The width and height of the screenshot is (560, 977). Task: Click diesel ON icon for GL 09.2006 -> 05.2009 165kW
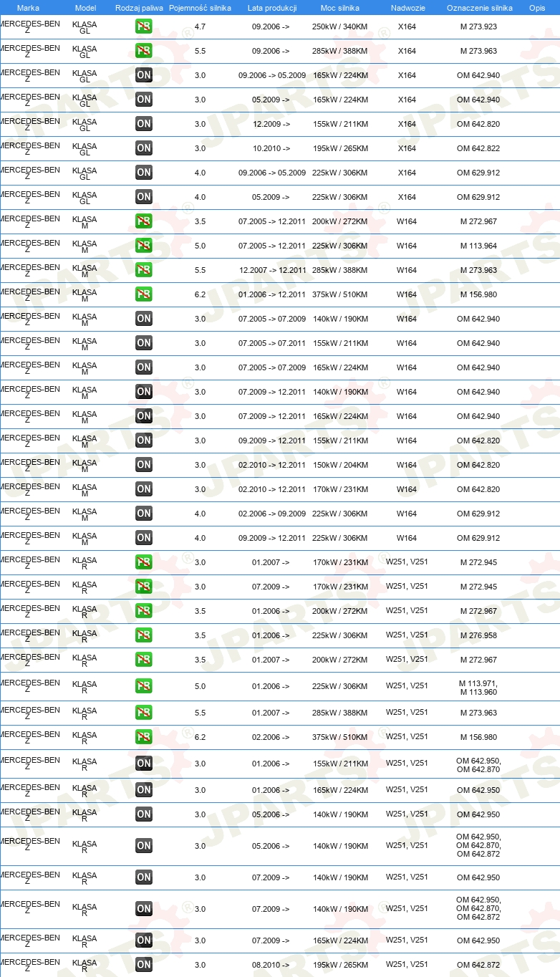coord(144,75)
